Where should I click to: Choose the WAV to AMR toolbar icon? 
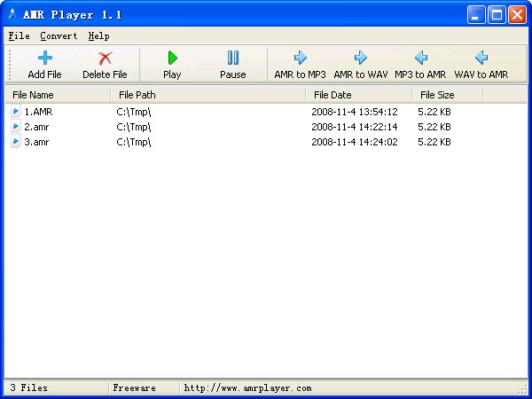point(481,59)
